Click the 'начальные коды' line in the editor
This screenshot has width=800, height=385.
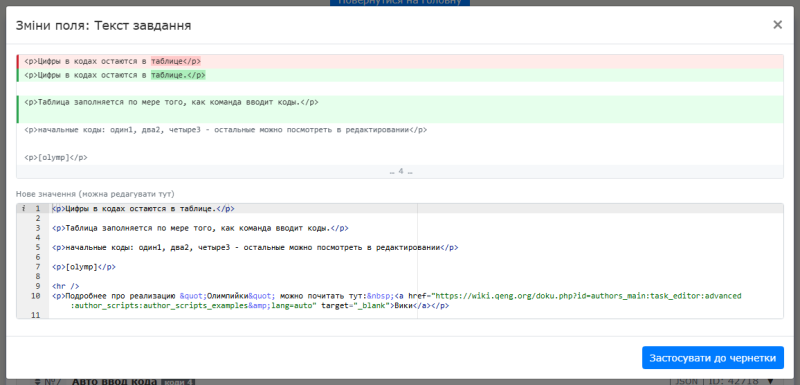coord(255,247)
